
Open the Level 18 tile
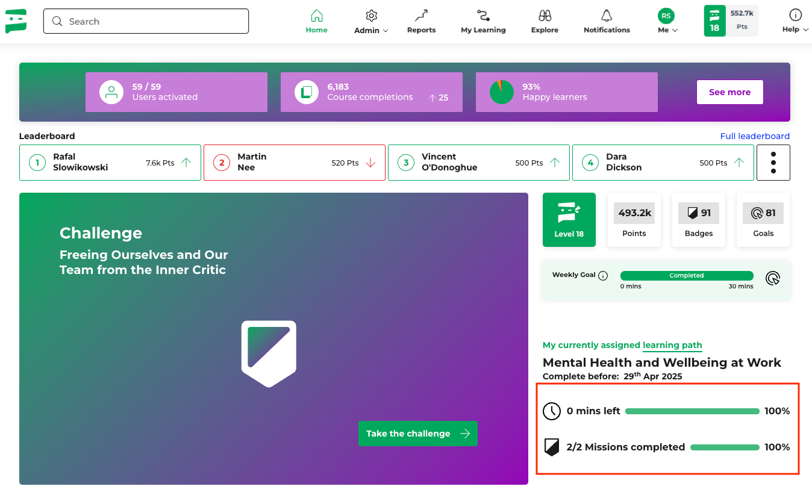click(x=569, y=220)
